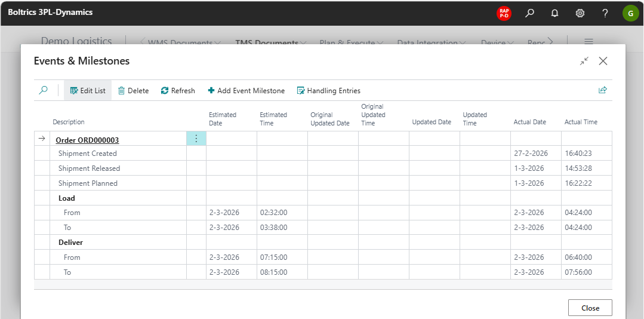Open the notifications bell
This screenshot has height=319, width=644.
click(554, 13)
